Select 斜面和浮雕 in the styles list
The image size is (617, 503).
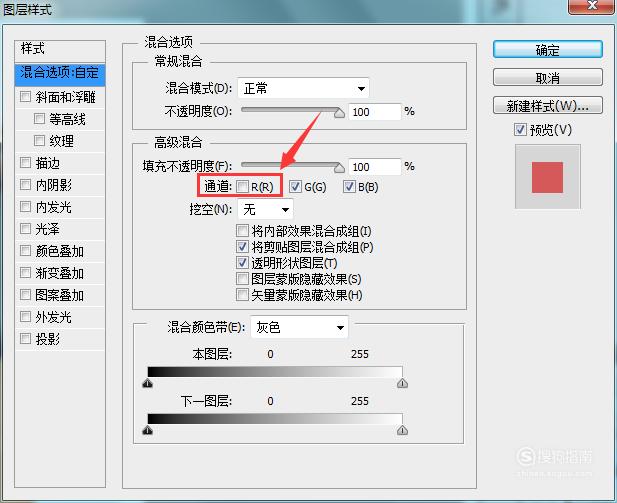point(60,97)
